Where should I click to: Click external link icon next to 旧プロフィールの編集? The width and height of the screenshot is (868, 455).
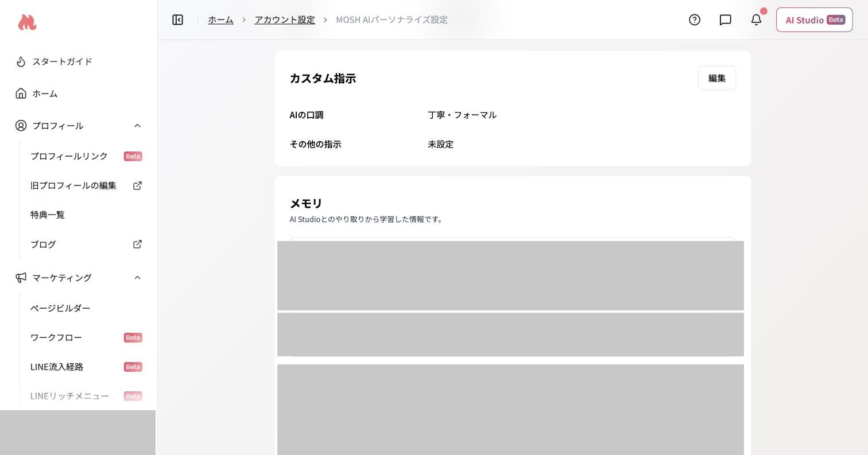click(x=138, y=185)
